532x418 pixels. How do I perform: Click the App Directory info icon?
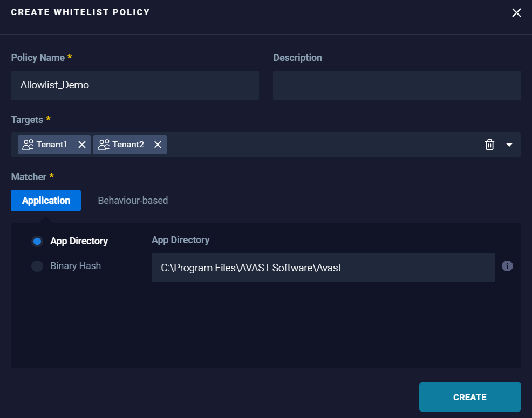pyautogui.click(x=507, y=265)
